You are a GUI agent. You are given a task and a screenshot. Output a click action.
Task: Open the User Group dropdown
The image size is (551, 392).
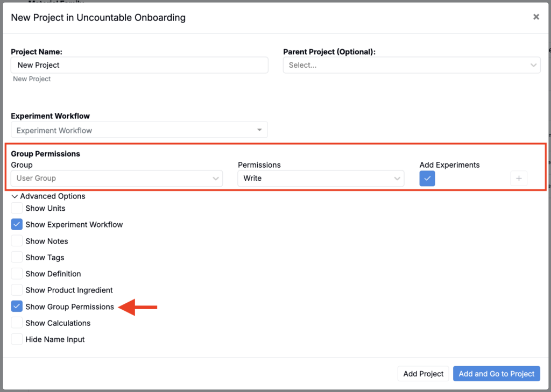pyautogui.click(x=117, y=179)
